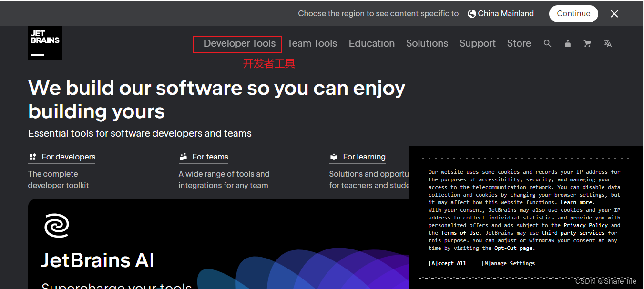Open the Support menu

coord(478,43)
